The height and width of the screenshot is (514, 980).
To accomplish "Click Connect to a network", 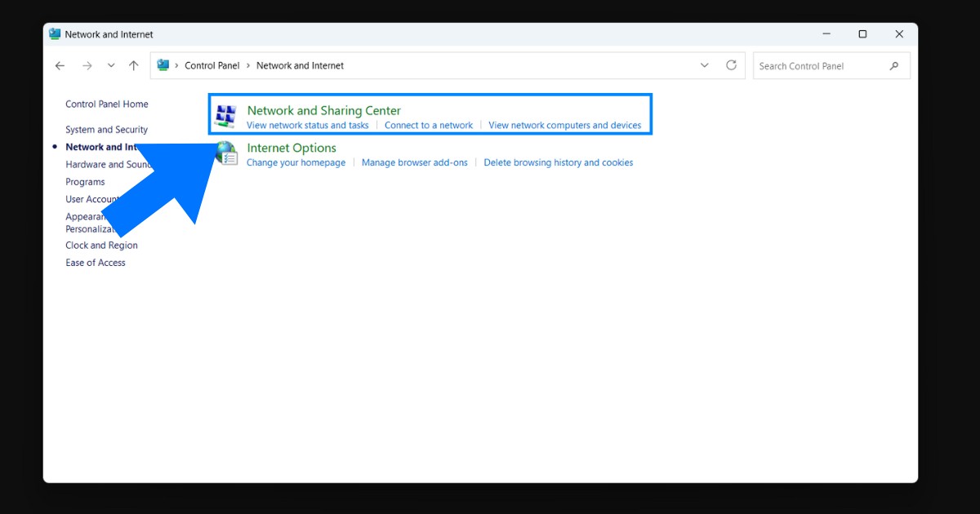I will (429, 125).
